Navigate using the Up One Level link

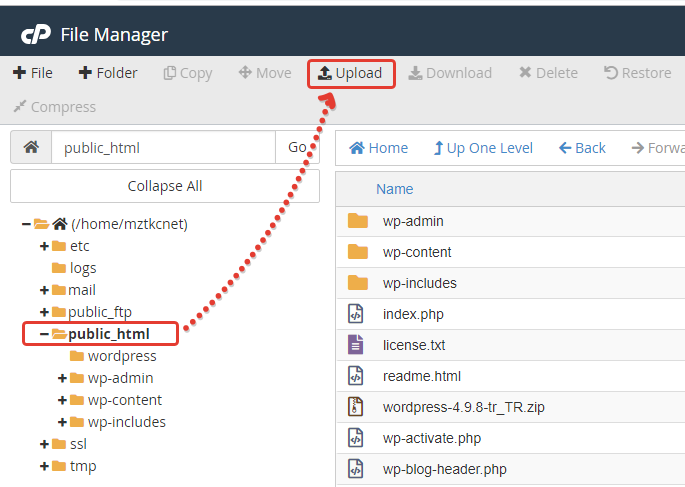(x=483, y=148)
